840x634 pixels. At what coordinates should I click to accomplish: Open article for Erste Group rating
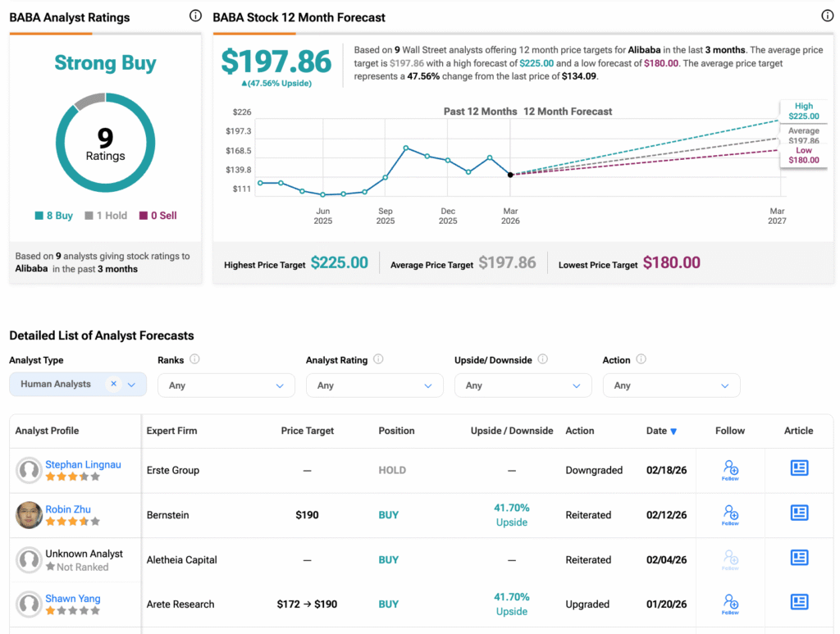(799, 468)
